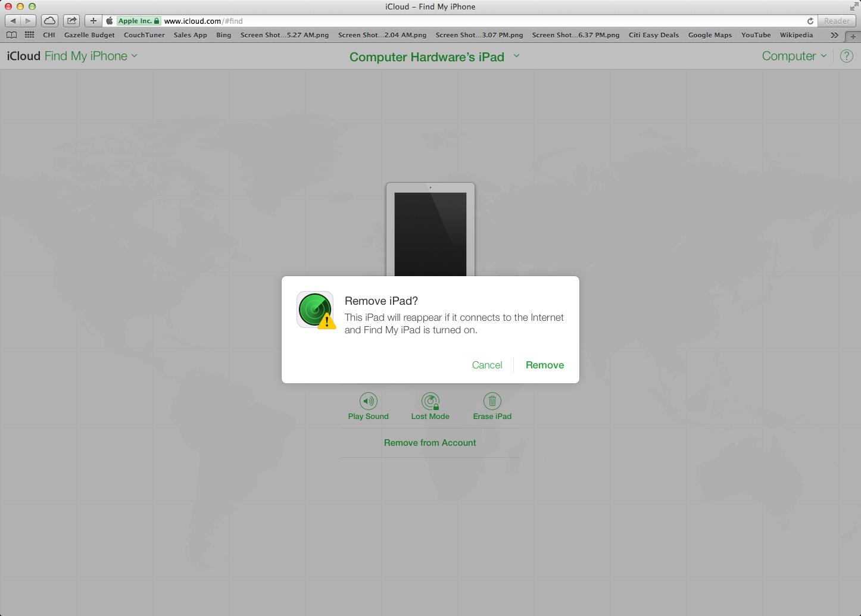Click the Play Sound label
Image resolution: width=861 pixels, height=616 pixels.
369,417
